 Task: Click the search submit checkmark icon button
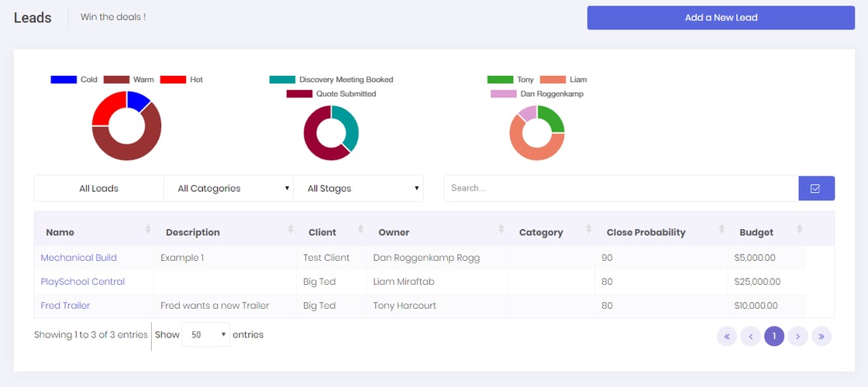point(816,189)
